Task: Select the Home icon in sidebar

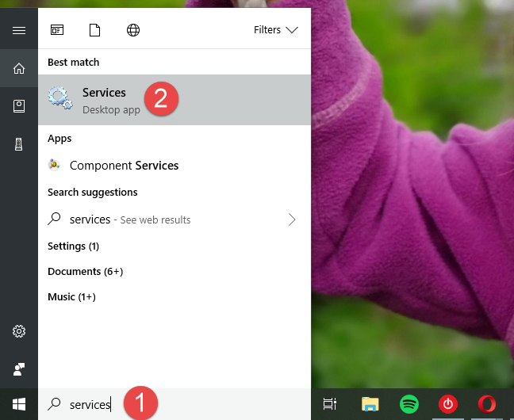Action: click(19, 68)
